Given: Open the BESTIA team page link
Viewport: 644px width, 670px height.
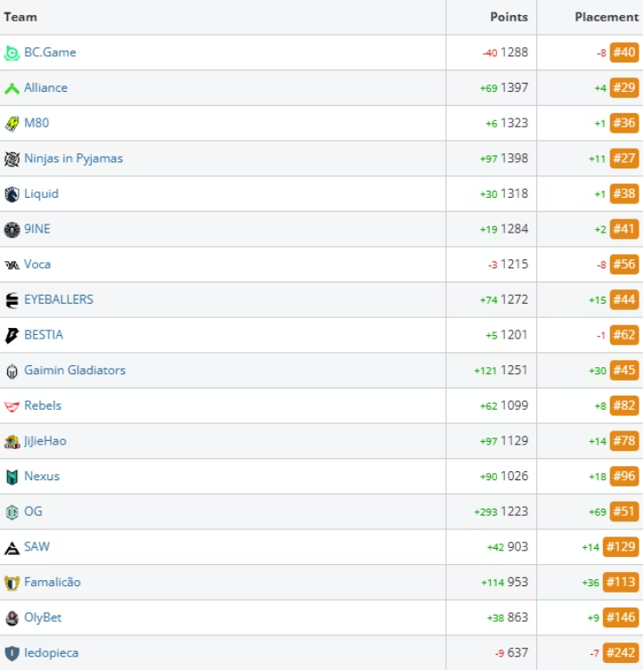Looking at the screenshot, I should pyautogui.click(x=44, y=335).
